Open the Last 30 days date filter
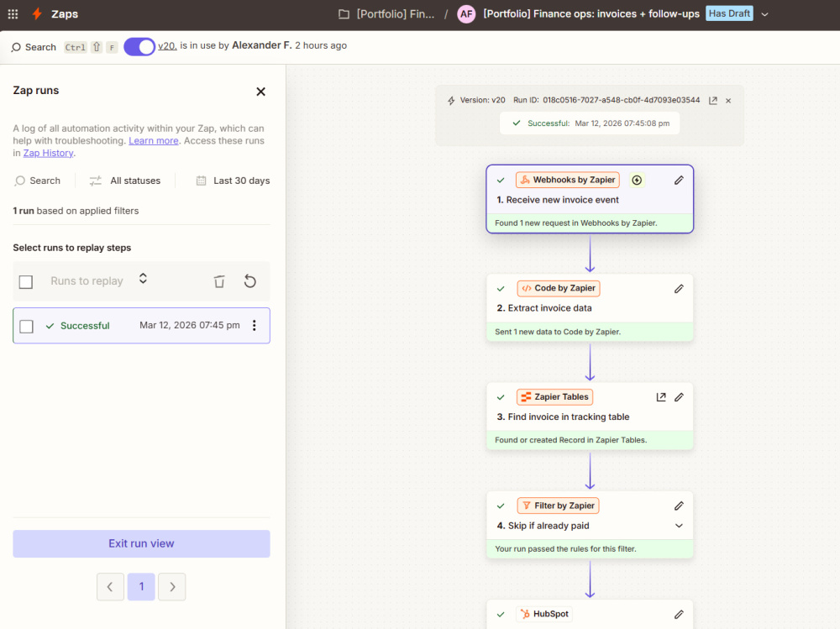Screen dimensions: 840x629 tap(233, 181)
